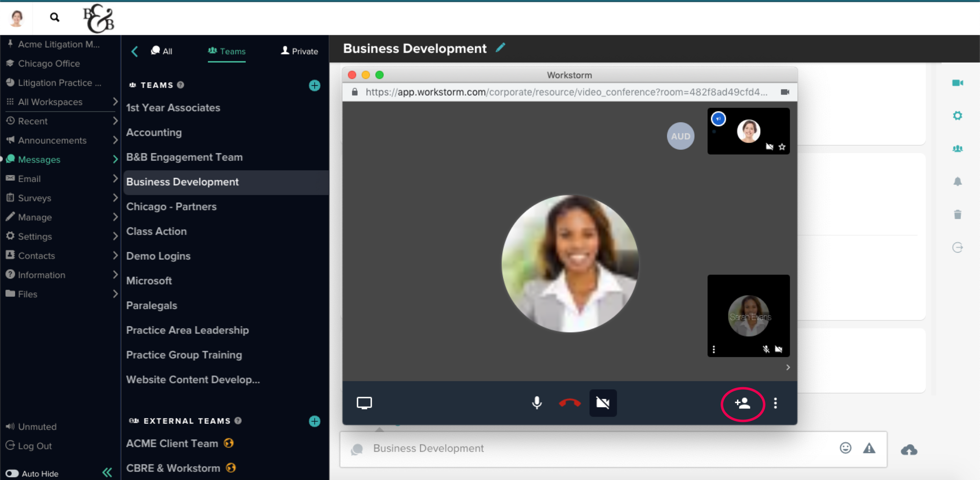Image resolution: width=980 pixels, height=480 pixels.
Task: Click the B&B logo
Action: pyautogui.click(x=99, y=18)
